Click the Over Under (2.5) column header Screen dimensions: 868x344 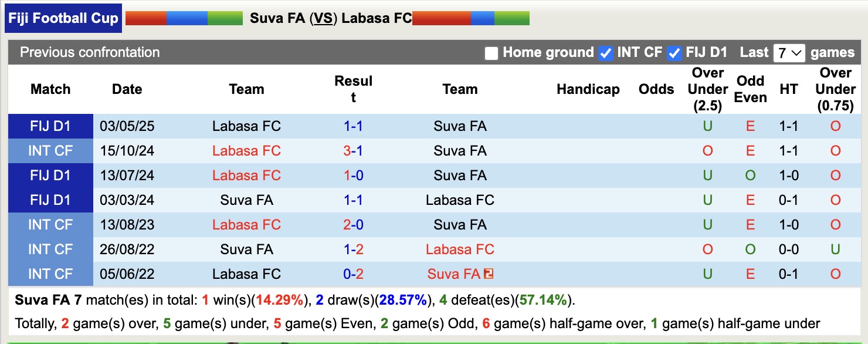[x=707, y=89]
